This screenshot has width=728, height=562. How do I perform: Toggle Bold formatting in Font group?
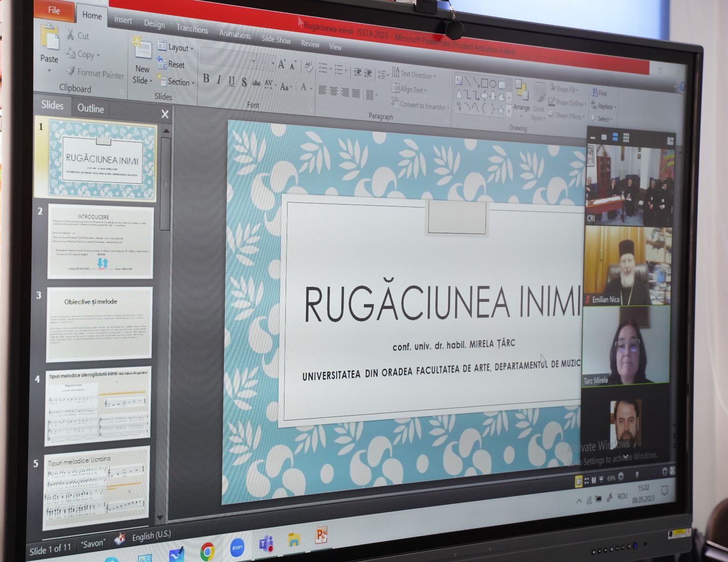pyautogui.click(x=206, y=79)
